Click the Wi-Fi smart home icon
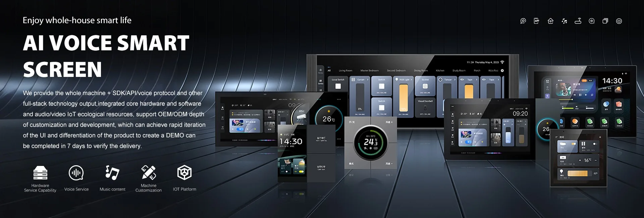The width and height of the screenshot is (644, 218). point(550,21)
